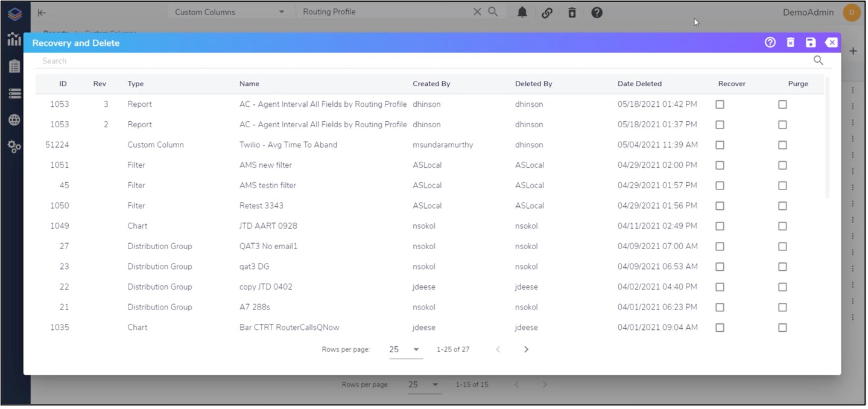This screenshot has width=868, height=409.
Task: Click the notifications bell icon
Action: tap(522, 13)
